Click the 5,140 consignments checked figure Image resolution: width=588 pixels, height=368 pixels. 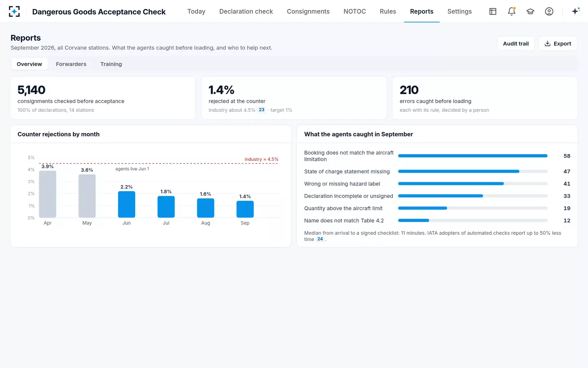[x=31, y=90]
